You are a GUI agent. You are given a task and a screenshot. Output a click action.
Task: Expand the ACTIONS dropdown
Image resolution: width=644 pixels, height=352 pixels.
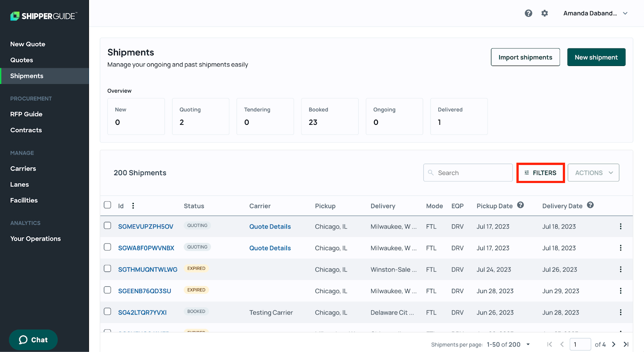click(x=593, y=173)
